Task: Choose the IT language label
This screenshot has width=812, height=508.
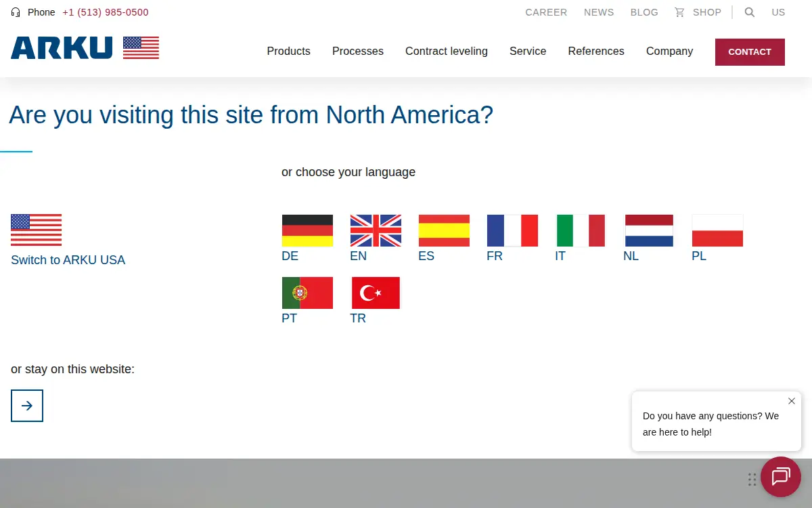Action: point(560,256)
